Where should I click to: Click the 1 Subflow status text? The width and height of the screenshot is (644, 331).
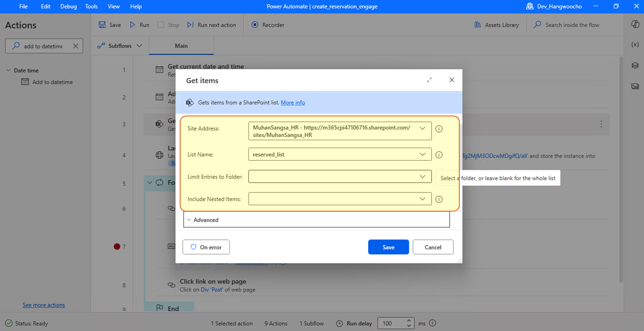312,323
